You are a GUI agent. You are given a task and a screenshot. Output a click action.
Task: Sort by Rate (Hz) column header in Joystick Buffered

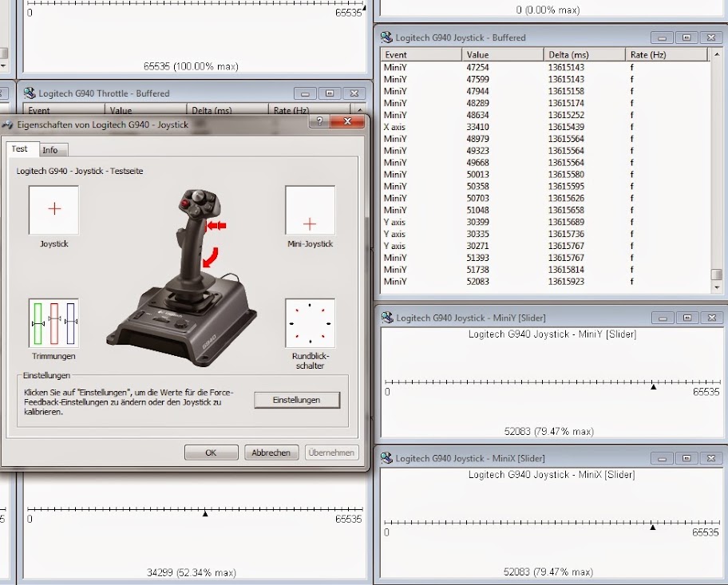667,55
